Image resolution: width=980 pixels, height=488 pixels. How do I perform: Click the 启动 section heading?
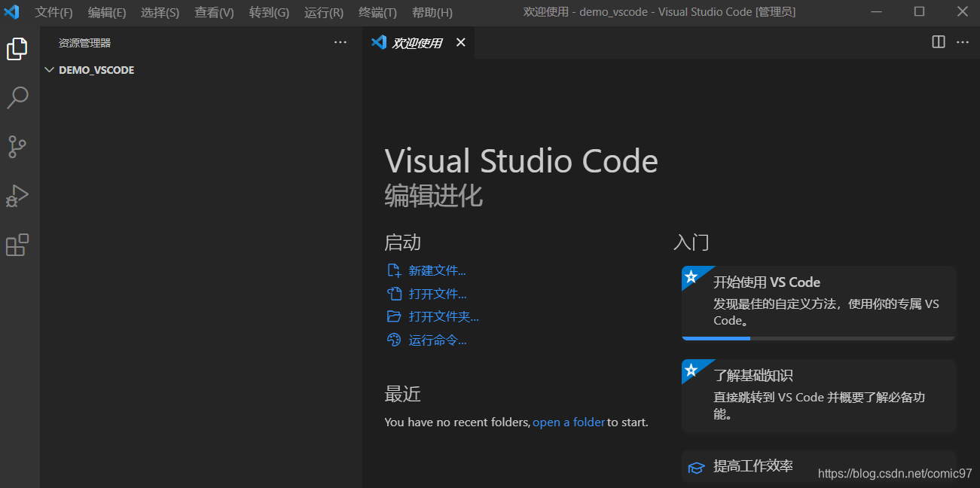pyautogui.click(x=403, y=242)
